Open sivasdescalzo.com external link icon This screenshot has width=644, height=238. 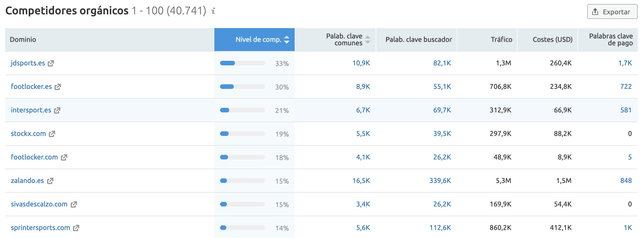[x=74, y=204]
